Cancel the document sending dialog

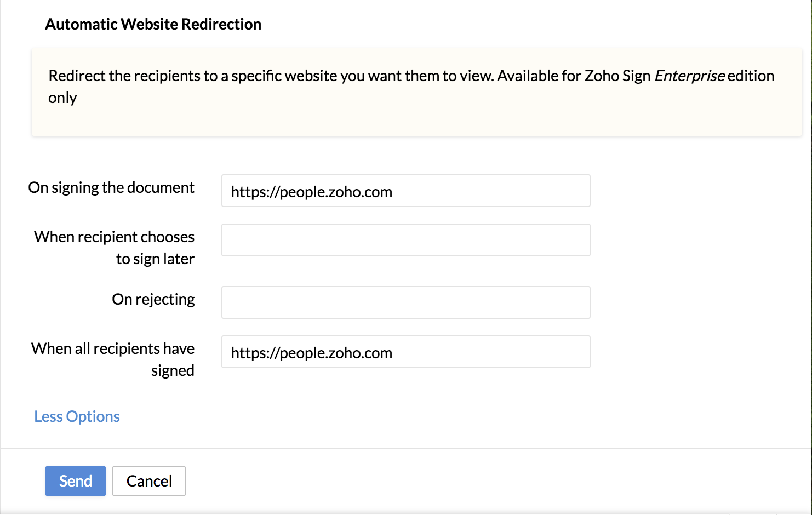(149, 481)
